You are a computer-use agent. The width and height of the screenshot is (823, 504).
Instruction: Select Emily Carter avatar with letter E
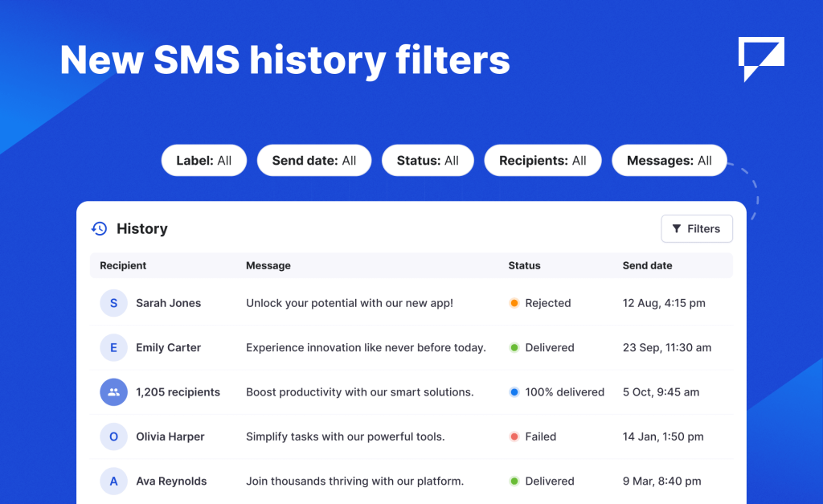tap(113, 347)
